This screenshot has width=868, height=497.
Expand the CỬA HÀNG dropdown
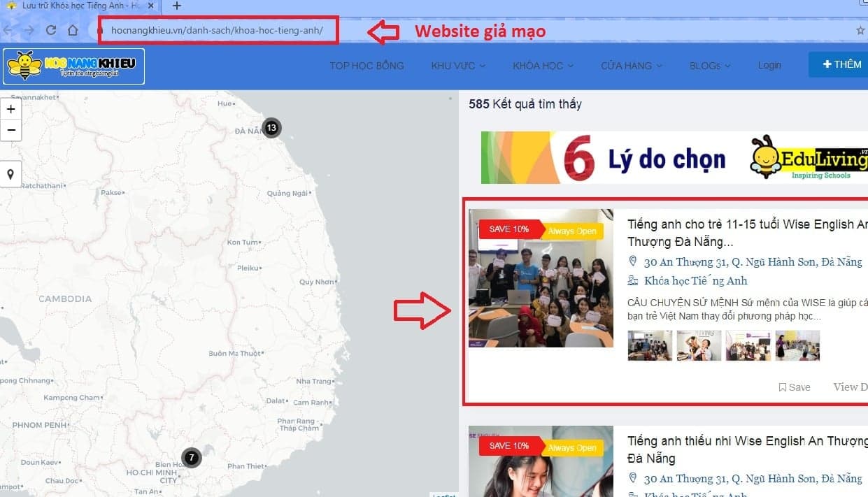tap(632, 66)
